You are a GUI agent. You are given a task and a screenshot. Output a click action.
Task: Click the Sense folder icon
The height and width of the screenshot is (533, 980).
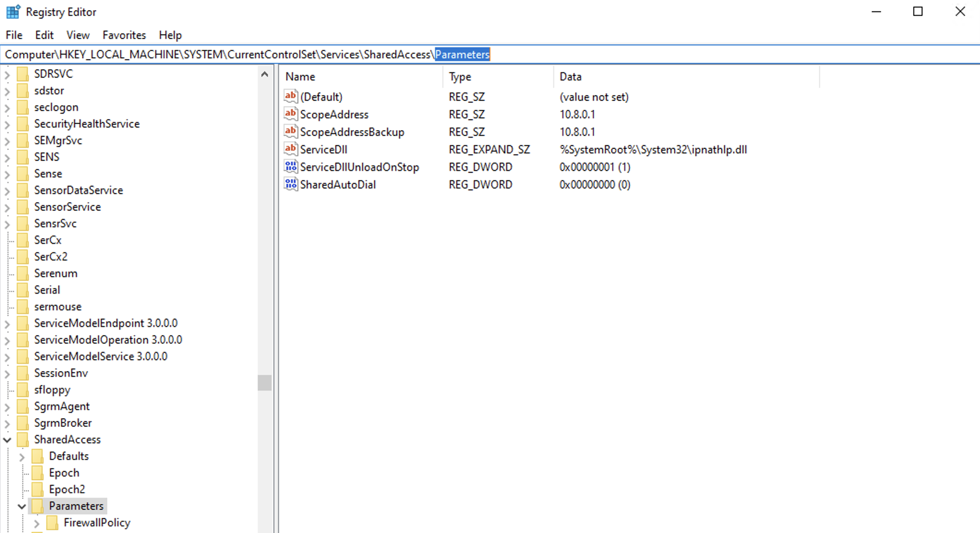coord(23,174)
